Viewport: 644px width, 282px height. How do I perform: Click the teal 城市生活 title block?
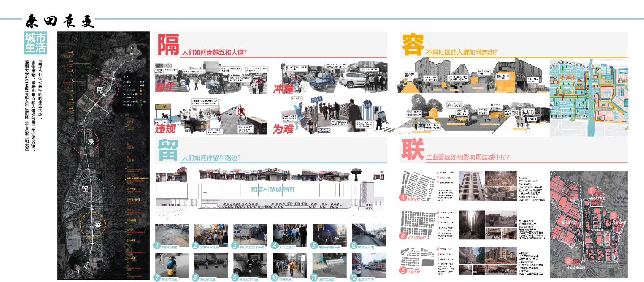[x=35, y=43]
